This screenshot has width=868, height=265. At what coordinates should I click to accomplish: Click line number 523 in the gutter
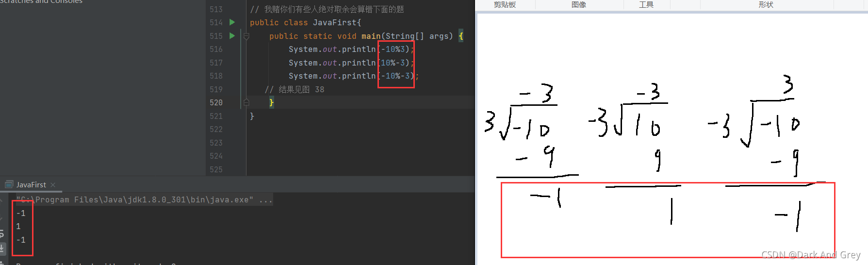216,143
